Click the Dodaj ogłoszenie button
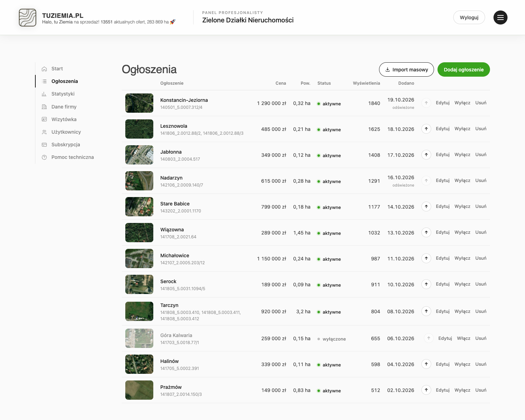This screenshot has height=420, width=525. [x=464, y=70]
